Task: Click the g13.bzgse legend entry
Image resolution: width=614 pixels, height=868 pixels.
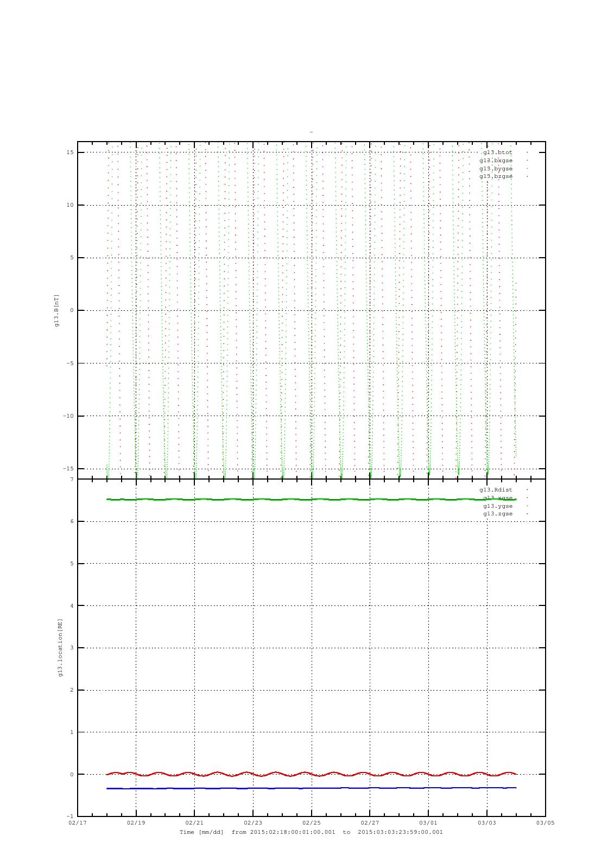Action: click(x=496, y=176)
